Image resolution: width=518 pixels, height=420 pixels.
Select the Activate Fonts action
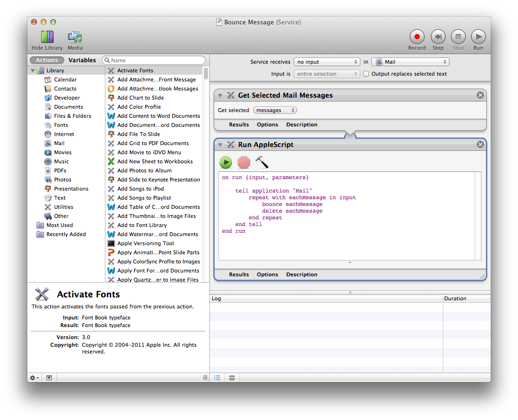[x=154, y=70]
